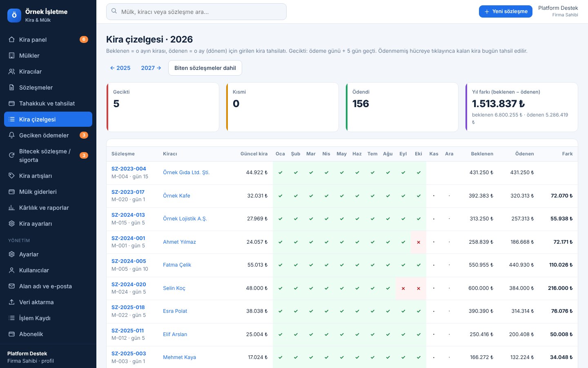
Task: Open Bitecek sözleşme / sigorta refresh icon
Action: 12,155
